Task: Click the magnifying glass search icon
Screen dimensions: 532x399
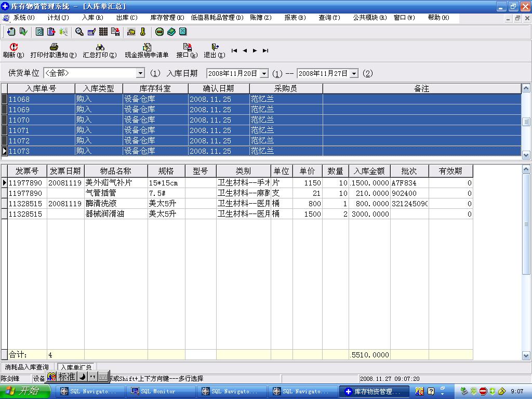Action: point(79,32)
